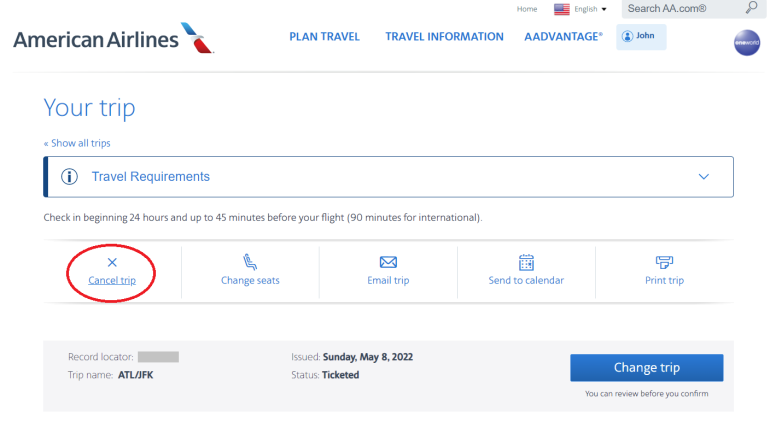The width and height of the screenshot is (770, 422).
Task: Click the Cancel trip text link
Action: coord(112,281)
